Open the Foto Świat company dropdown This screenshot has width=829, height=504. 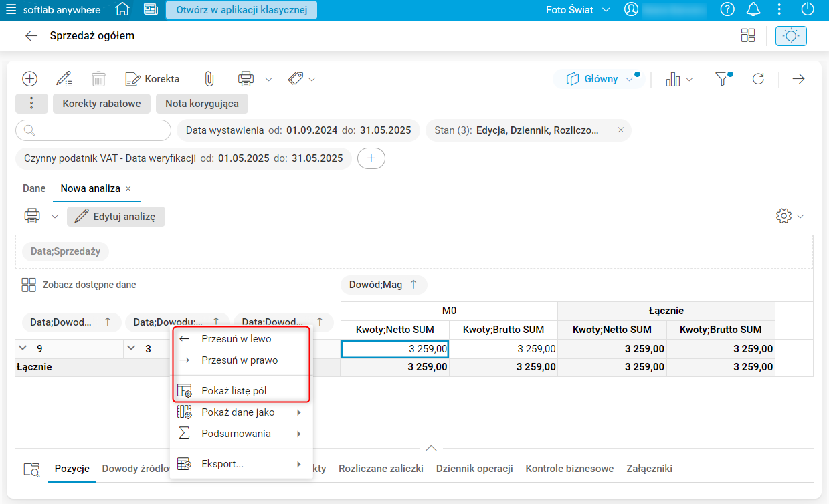coord(578,10)
